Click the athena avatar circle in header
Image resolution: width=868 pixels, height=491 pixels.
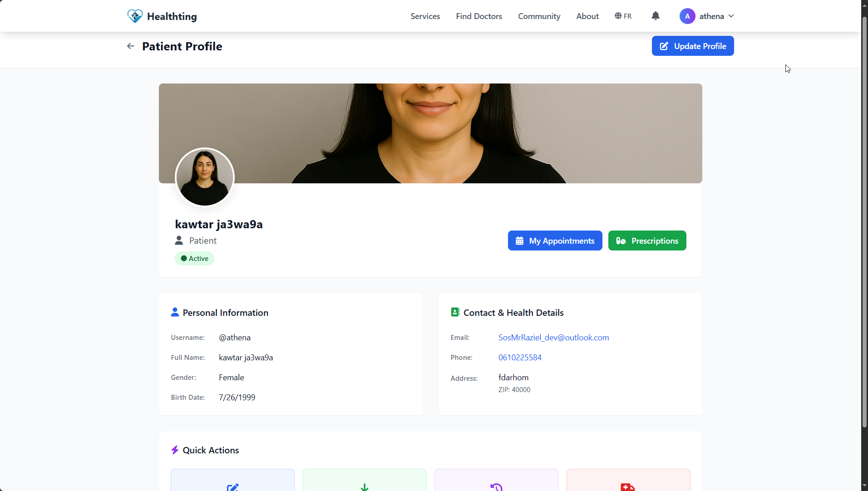coord(687,16)
